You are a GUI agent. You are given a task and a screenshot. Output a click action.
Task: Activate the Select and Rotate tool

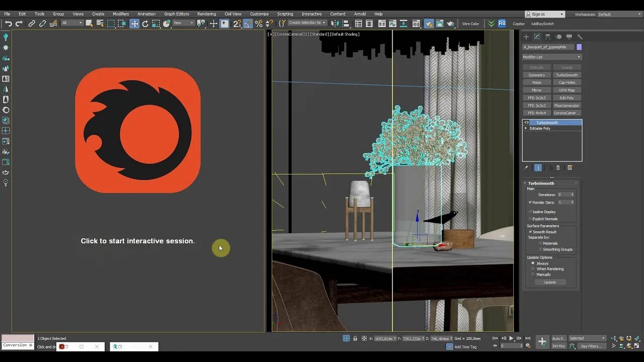pyautogui.click(x=145, y=24)
